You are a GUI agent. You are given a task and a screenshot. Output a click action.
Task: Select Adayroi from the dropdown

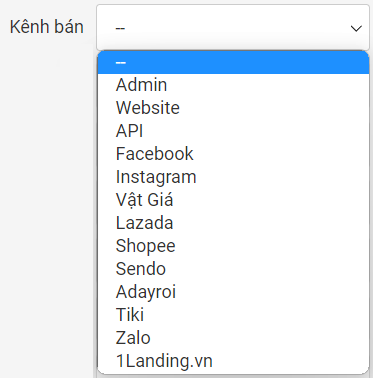(233, 292)
